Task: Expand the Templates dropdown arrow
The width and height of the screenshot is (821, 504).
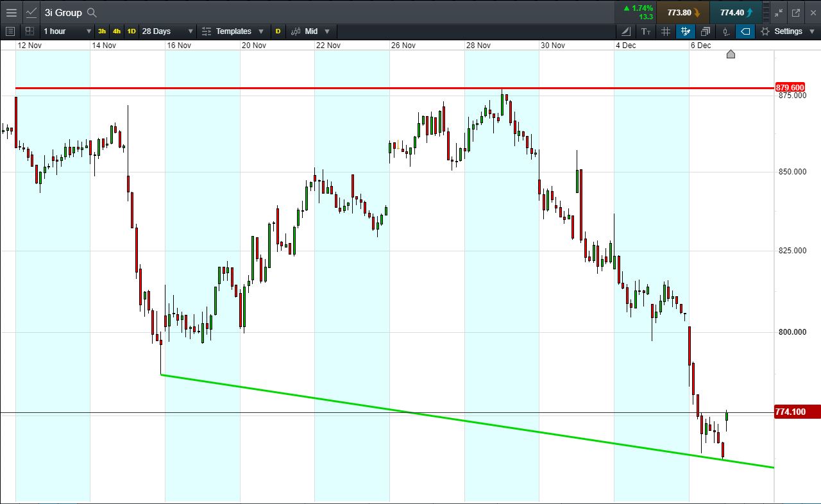Action: click(260, 31)
